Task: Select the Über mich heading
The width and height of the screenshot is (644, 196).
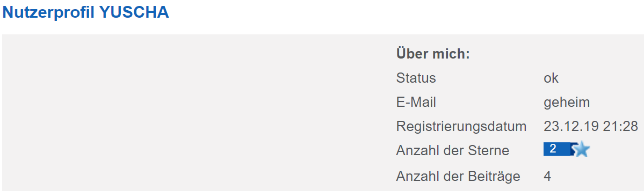Action: click(433, 54)
